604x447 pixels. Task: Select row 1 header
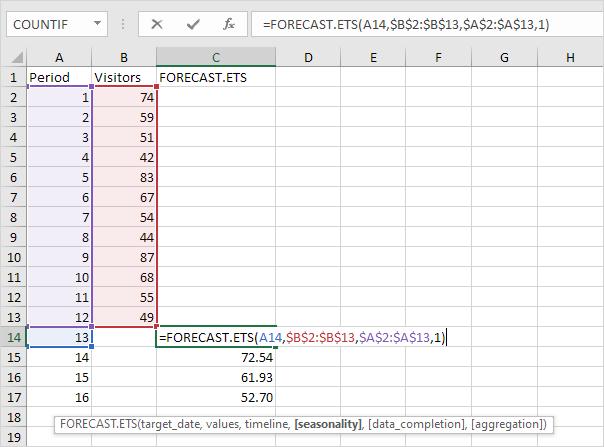tap(13, 77)
